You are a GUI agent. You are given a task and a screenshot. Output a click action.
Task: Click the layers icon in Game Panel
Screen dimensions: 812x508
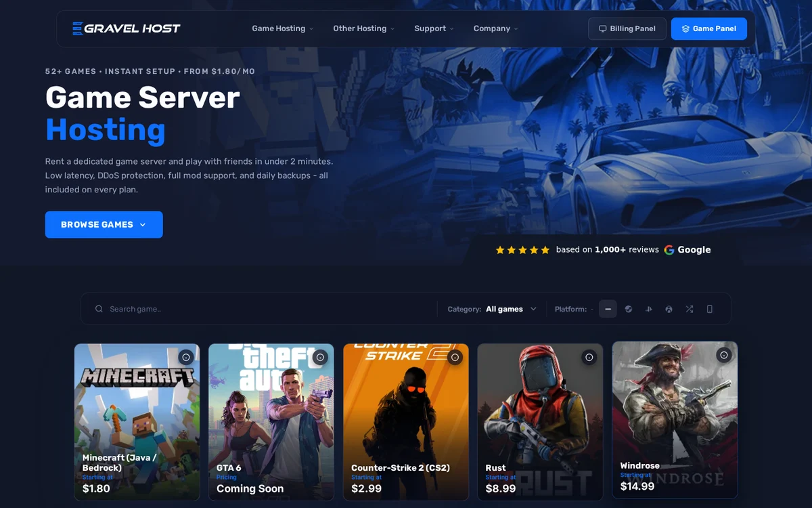[685, 28]
